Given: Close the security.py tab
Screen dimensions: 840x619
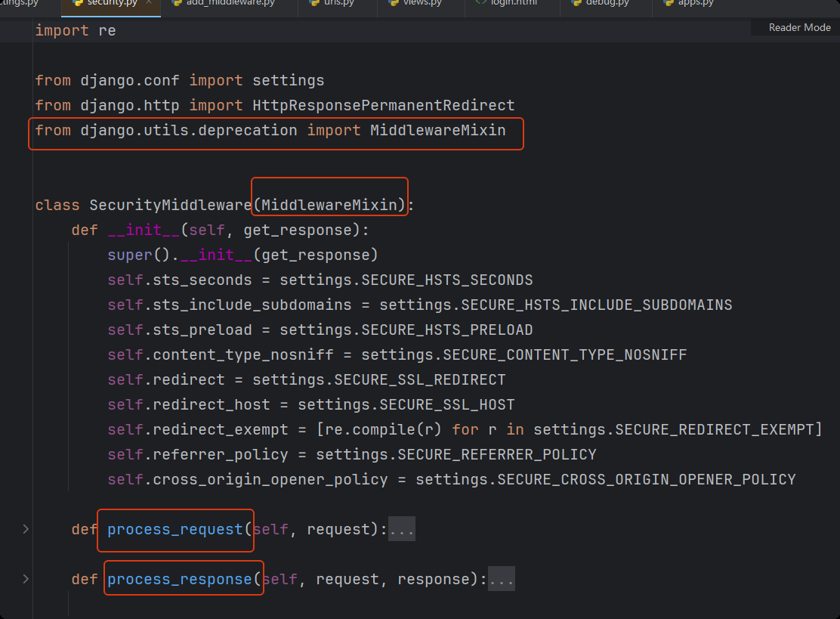Looking at the screenshot, I should [149, 3].
